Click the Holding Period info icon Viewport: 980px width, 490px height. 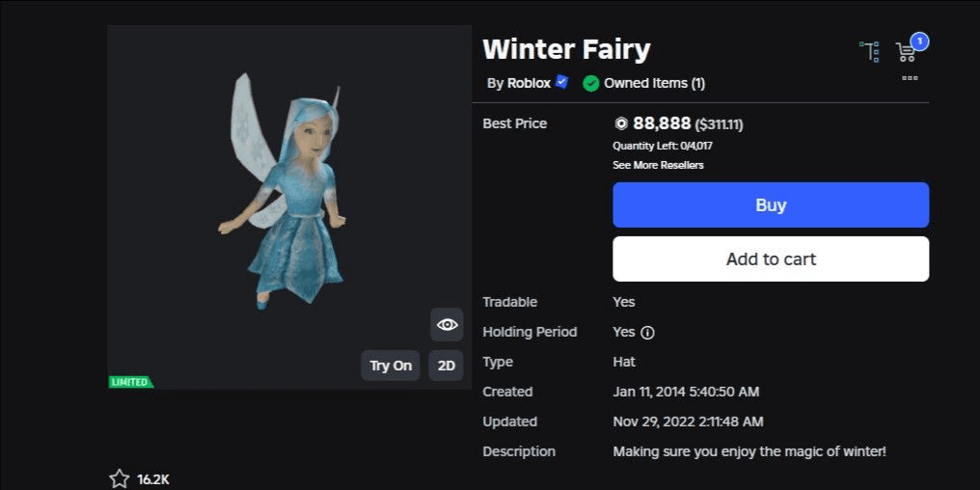(647, 333)
